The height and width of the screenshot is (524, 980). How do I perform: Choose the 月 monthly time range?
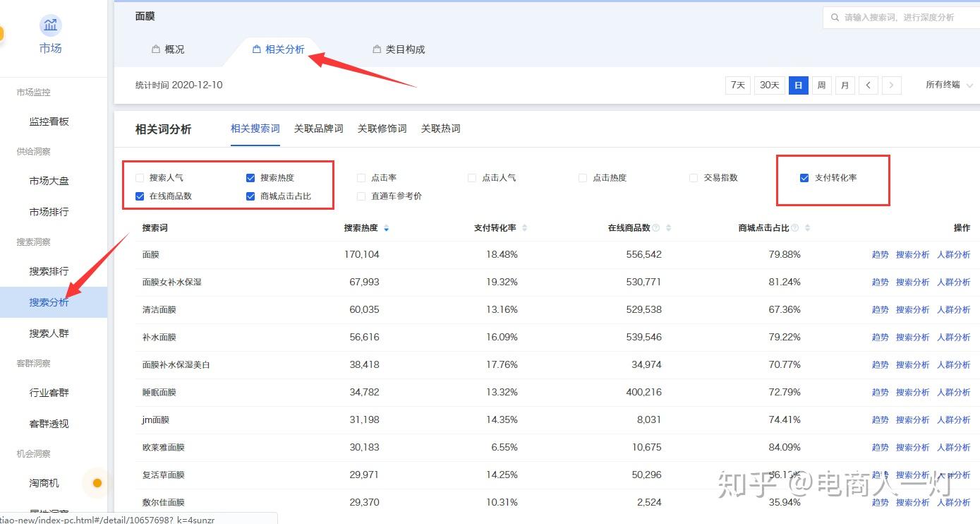click(845, 85)
